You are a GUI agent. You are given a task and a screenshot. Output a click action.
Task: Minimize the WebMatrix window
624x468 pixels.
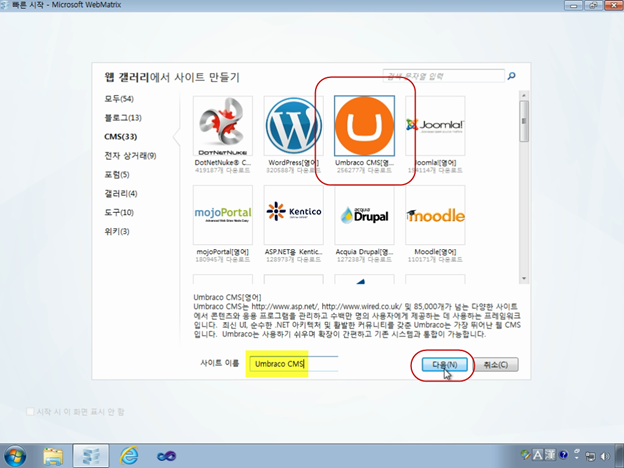[x=574, y=5]
